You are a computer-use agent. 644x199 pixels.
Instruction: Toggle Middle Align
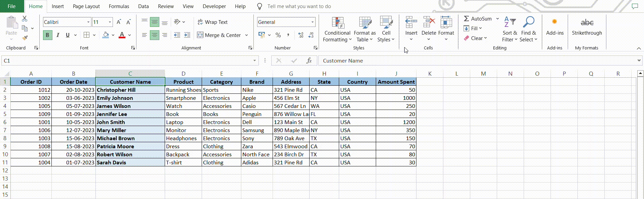pos(155,22)
